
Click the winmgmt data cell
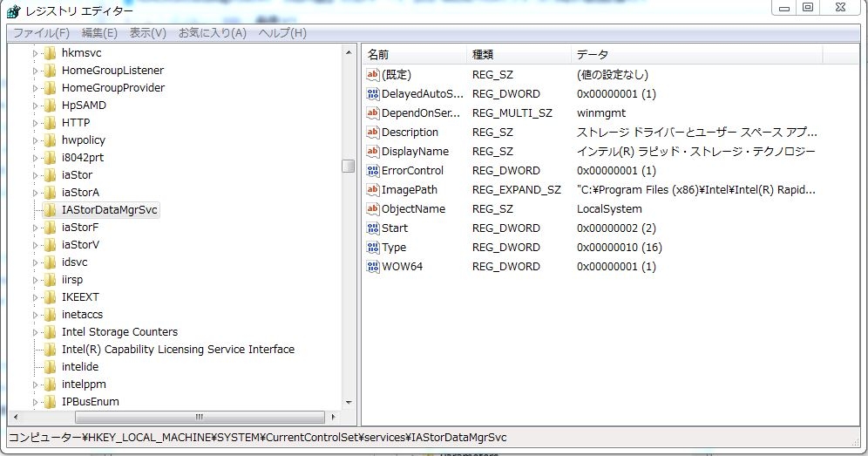tap(601, 113)
